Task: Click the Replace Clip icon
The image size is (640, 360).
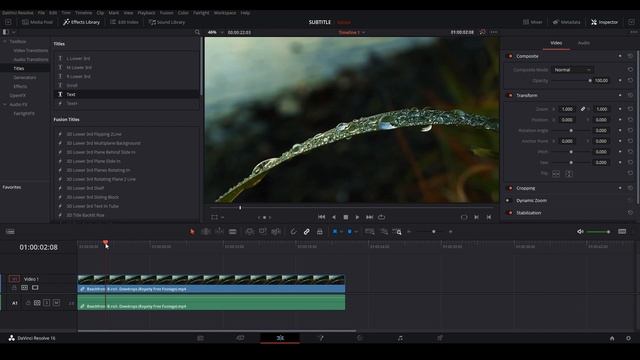Action: (276, 232)
